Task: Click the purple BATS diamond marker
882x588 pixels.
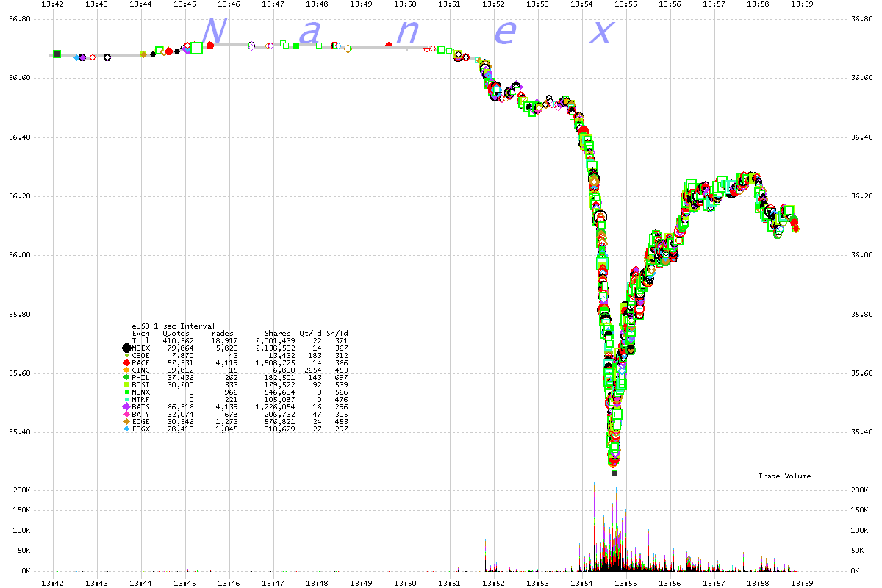Action: (x=126, y=406)
